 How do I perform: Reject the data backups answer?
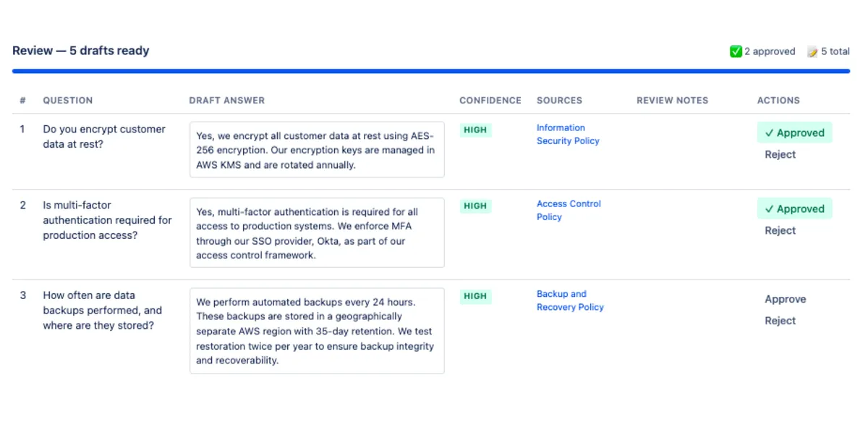[x=780, y=321]
